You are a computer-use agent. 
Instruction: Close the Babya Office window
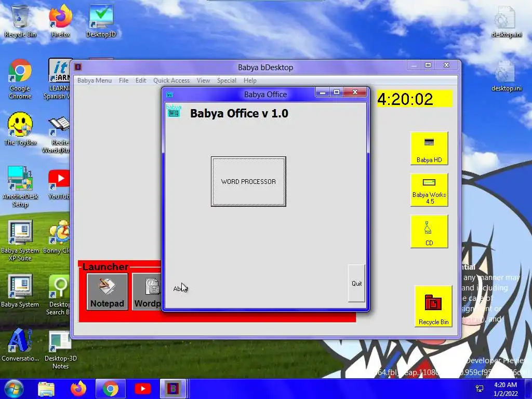tap(355, 92)
